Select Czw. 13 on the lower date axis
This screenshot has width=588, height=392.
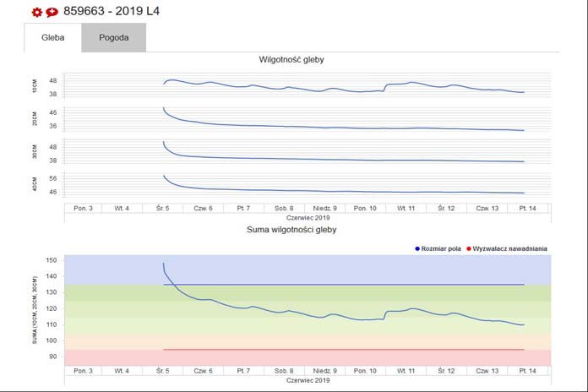tap(487, 371)
